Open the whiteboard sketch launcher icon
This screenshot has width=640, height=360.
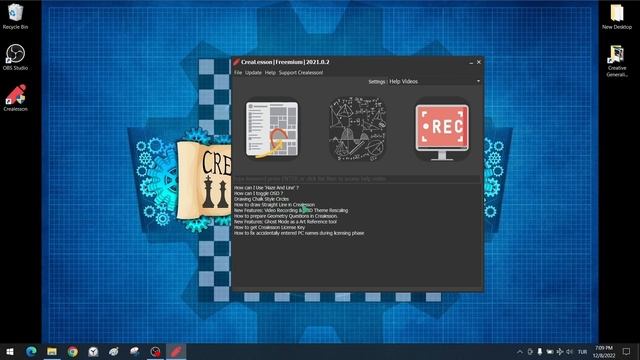[272, 129]
